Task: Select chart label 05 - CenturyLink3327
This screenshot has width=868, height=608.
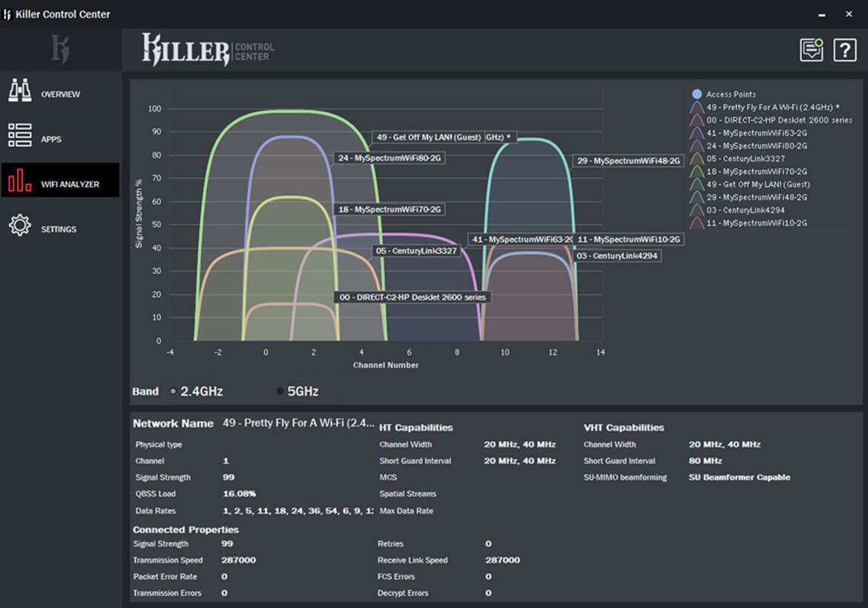Action: [x=416, y=251]
